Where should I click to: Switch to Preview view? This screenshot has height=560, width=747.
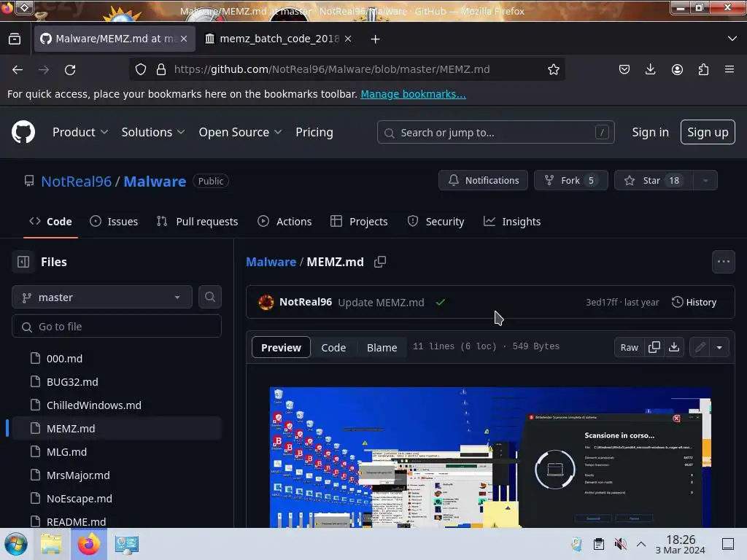(x=281, y=347)
